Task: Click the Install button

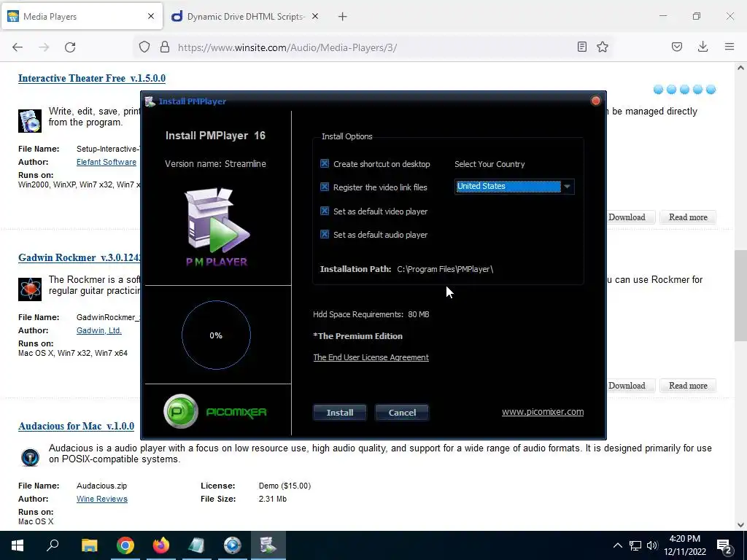Action: point(340,413)
